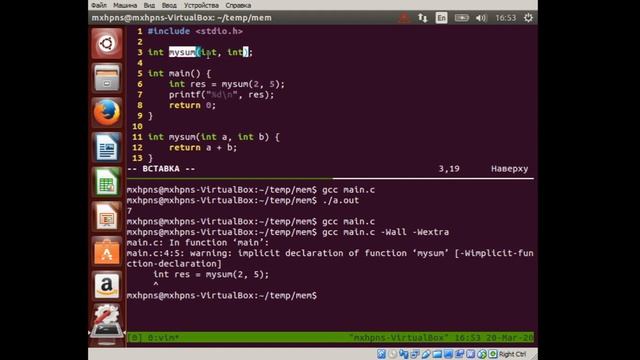Click the red notification icon in top panel

tap(404, 18)
